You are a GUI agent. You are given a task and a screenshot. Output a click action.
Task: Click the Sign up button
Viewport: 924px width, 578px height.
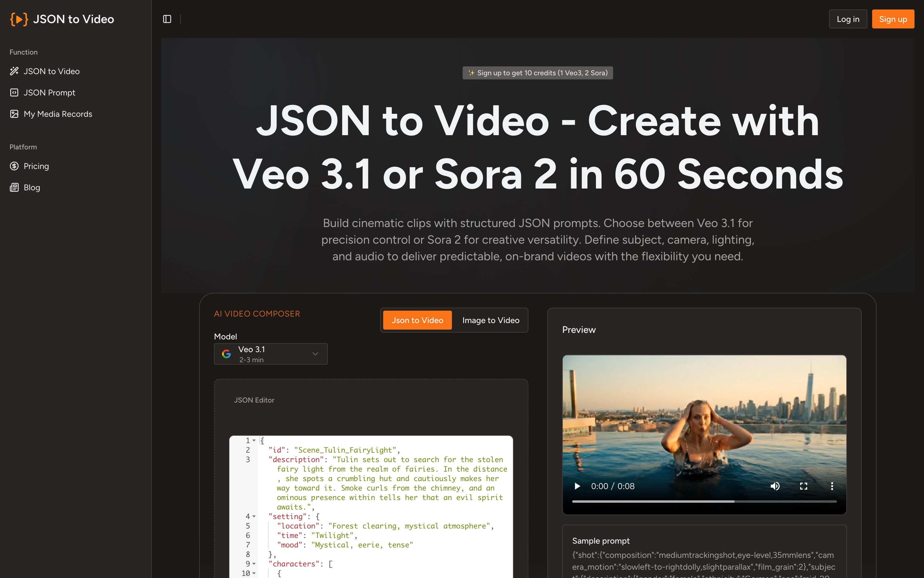893,19
